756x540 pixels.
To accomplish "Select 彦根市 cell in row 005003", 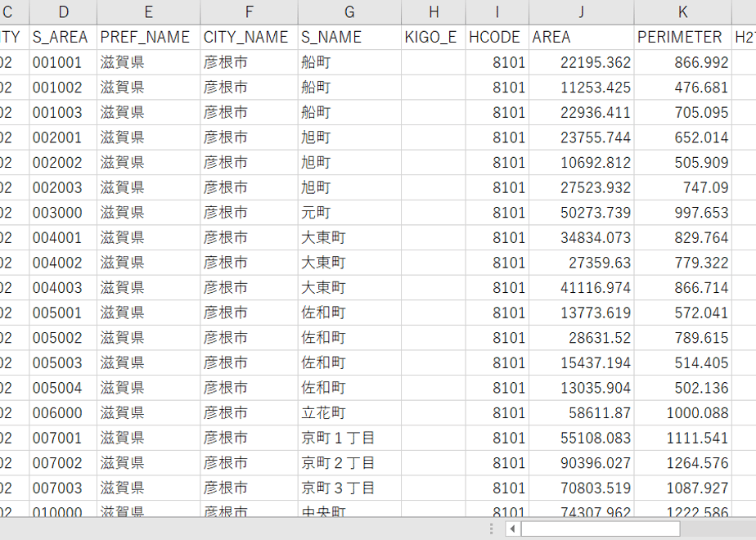I will [250, 363].
